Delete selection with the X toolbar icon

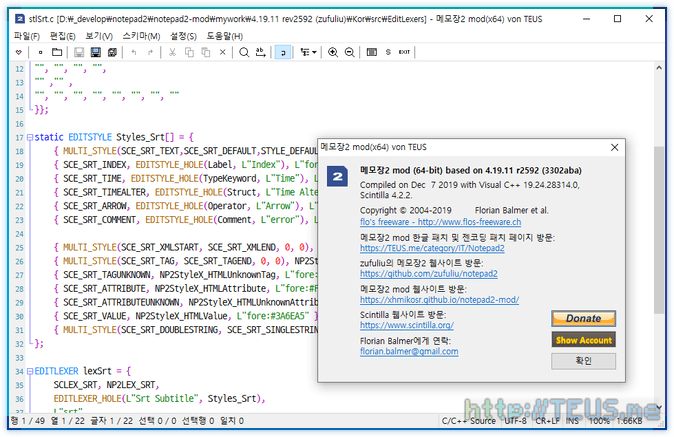pos(222,52)
